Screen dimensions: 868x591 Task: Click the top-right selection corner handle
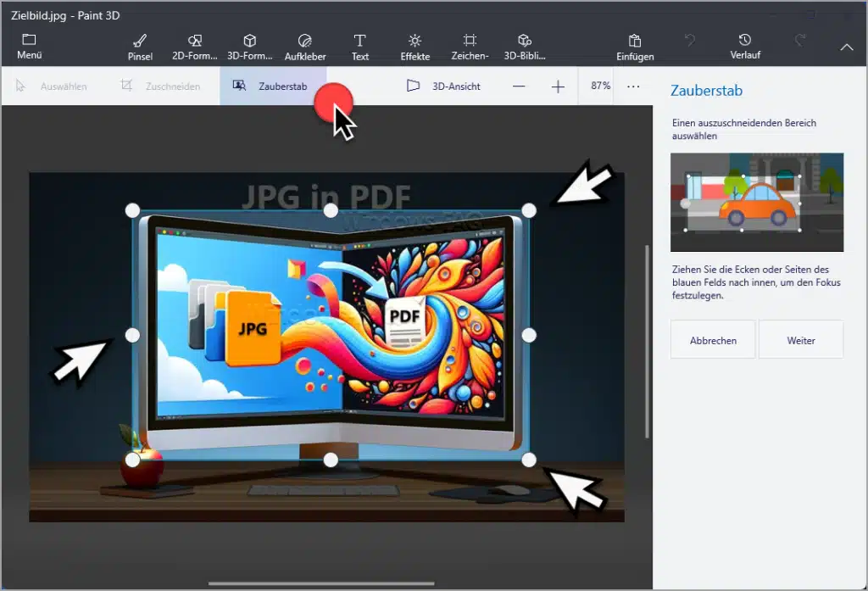coord(529,210)
